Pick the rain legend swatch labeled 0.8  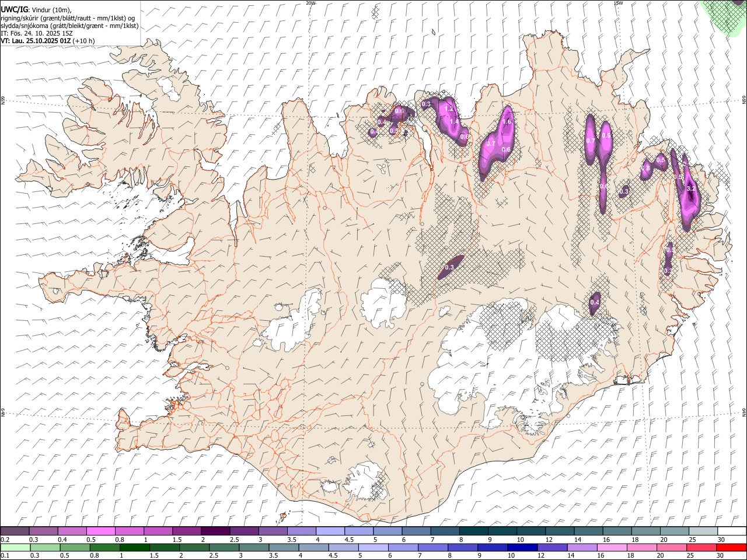[105, 547]
